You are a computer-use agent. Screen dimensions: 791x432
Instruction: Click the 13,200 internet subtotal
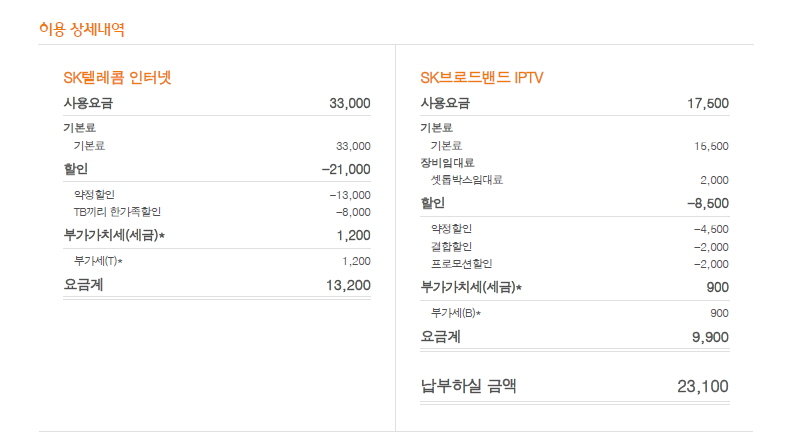pos(348,285)
